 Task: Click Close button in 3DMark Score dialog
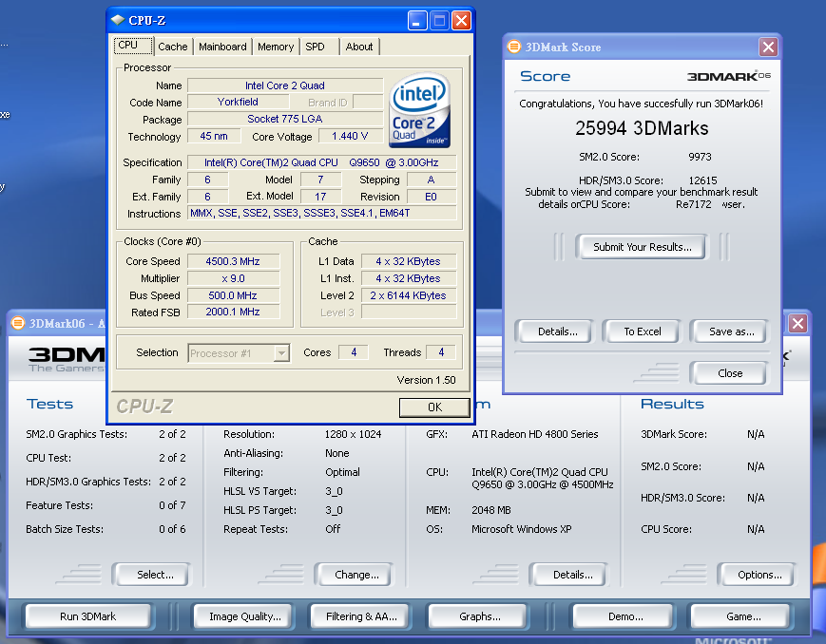(x=730, y=373)
